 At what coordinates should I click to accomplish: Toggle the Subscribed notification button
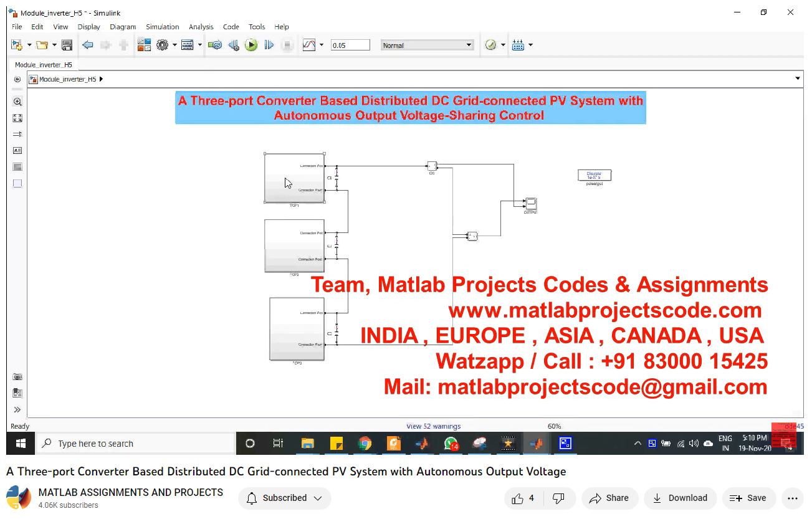click(x=284, y=498)
